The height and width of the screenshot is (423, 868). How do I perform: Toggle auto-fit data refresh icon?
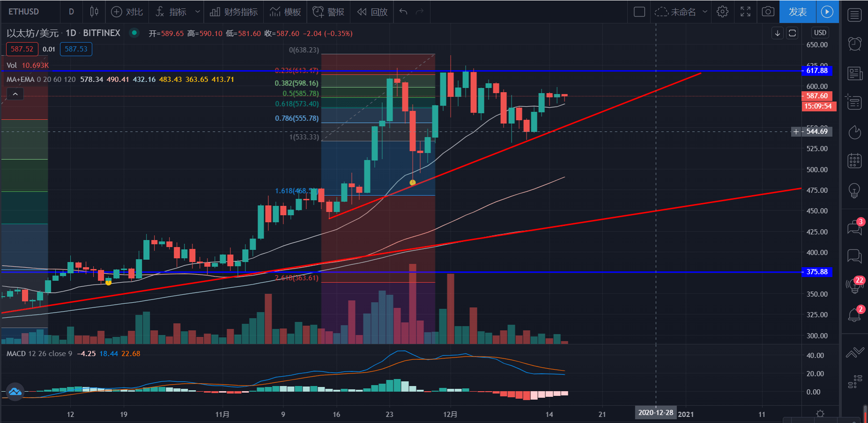coord(792,33)
